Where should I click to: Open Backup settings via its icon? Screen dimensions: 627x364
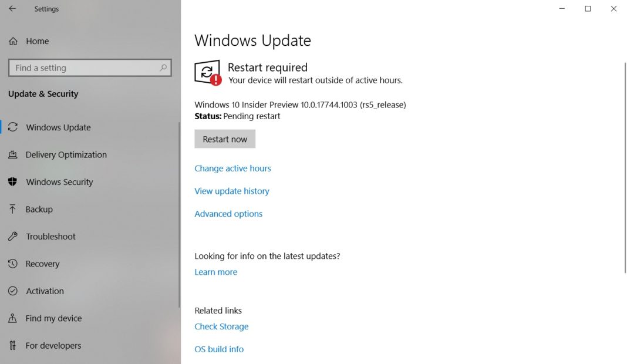[x=13, y=209]
